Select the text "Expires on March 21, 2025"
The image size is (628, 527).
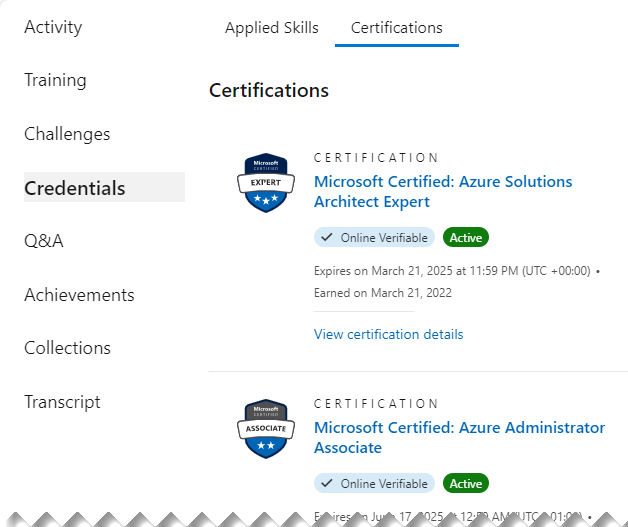tap(383, 271)
